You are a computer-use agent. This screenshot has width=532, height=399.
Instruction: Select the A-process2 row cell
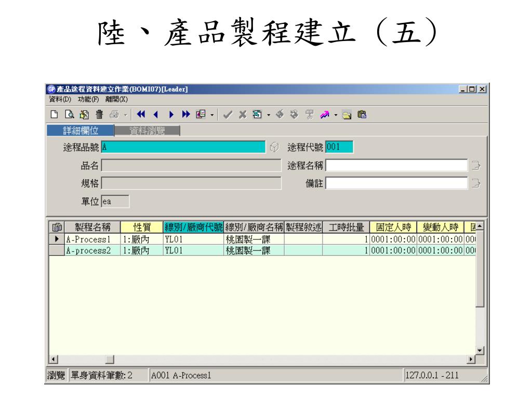point(92,250)
